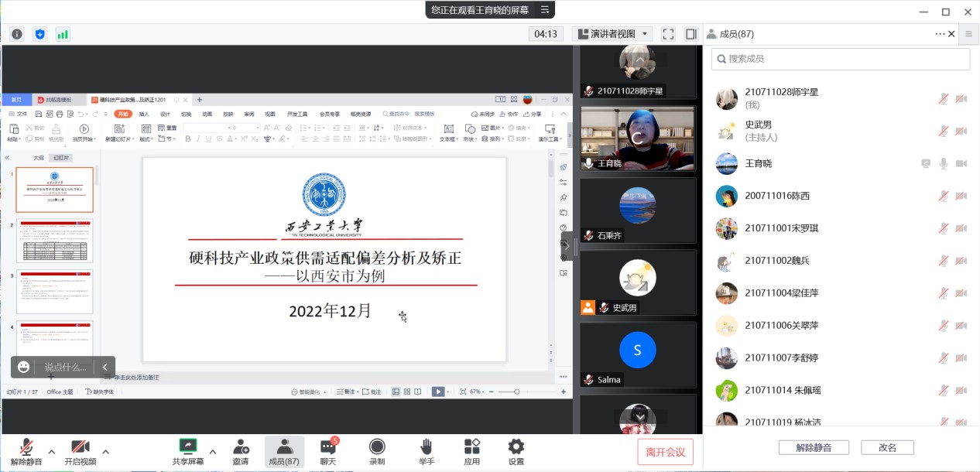Toggle microphone with 解除静音 in toolbar

pyautogui.click(x=26, y=451)
